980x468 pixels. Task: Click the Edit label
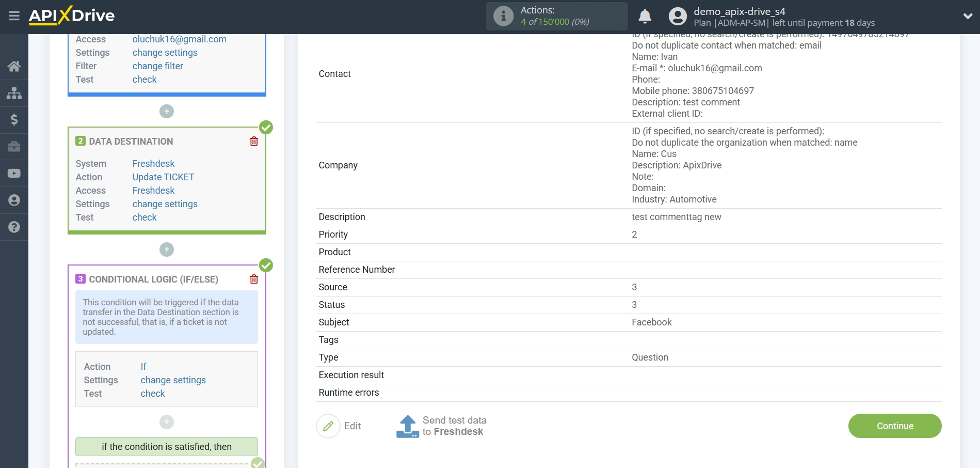click(x=352, y=426)
